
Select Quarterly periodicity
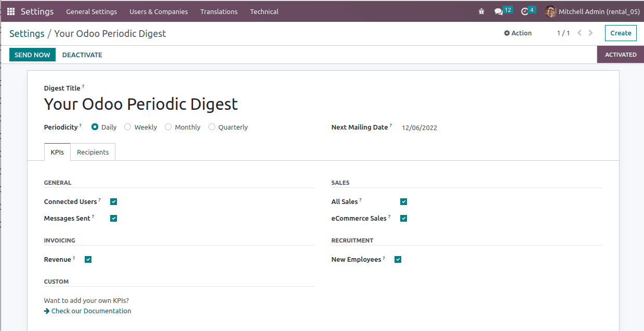pyautogui.click(x=212, y=127)
